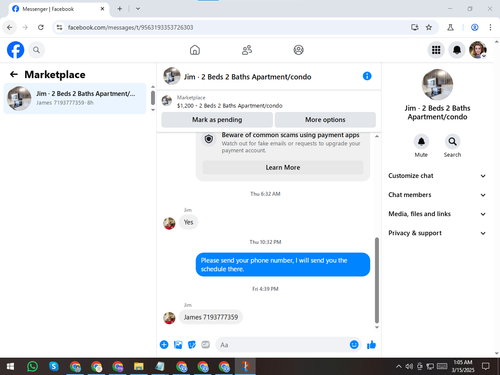The image size is (500, 375).
Task: Click the browser reload icon
Action: coord(41,27)
